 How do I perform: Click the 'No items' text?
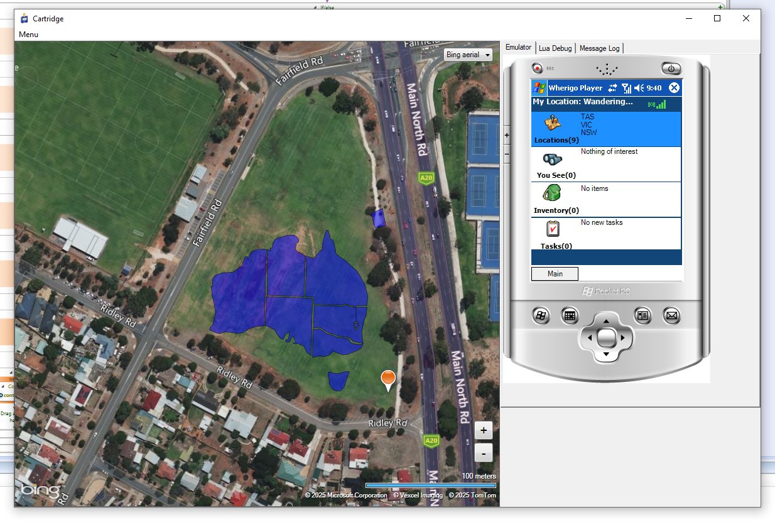[x=594, y=188]
